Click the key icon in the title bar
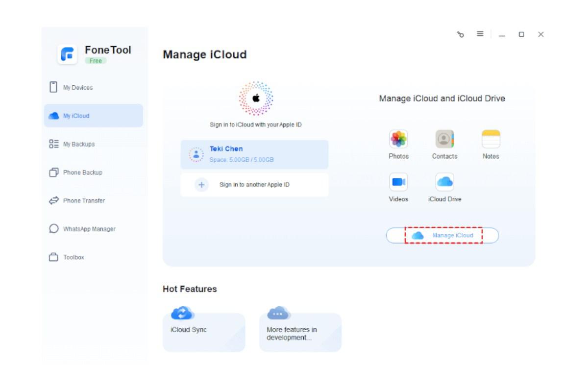Viewport: 588px width, 392px height. pos(460,34)
